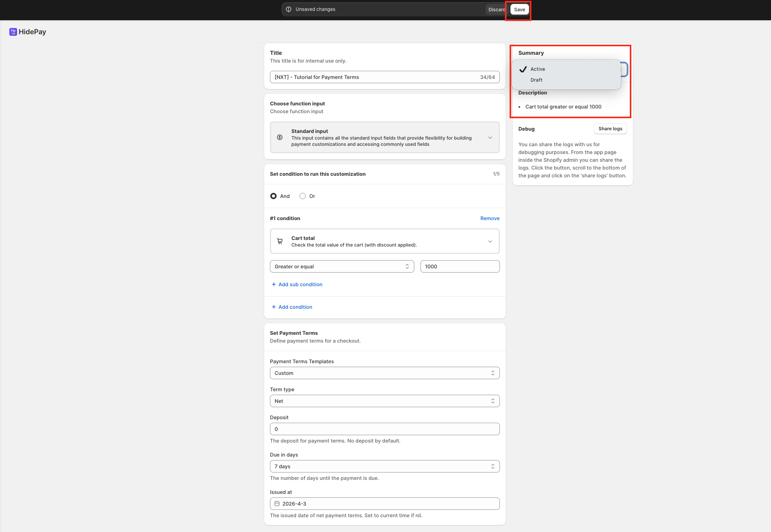Select the And radio button
The height and width of the screenshot is (532, 771).
273,196
